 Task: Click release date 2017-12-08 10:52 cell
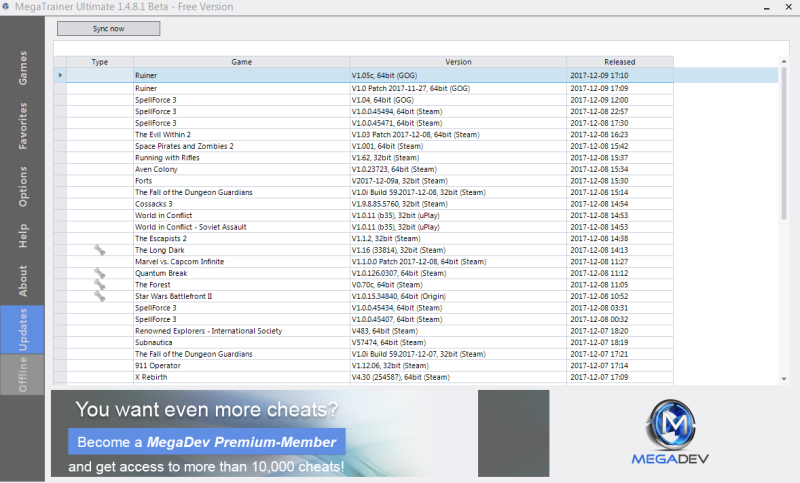[620, 296]
